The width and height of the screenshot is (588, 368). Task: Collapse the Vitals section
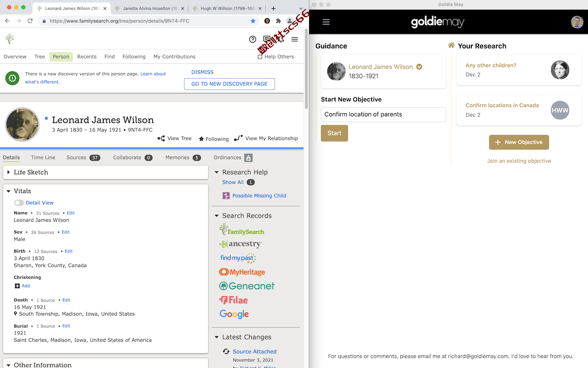point(8,191)
